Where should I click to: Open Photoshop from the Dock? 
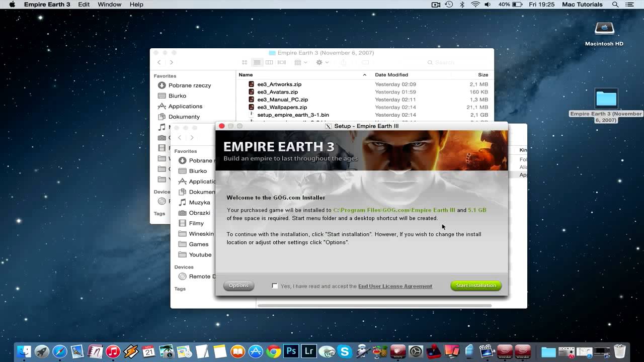coord(291,351)
